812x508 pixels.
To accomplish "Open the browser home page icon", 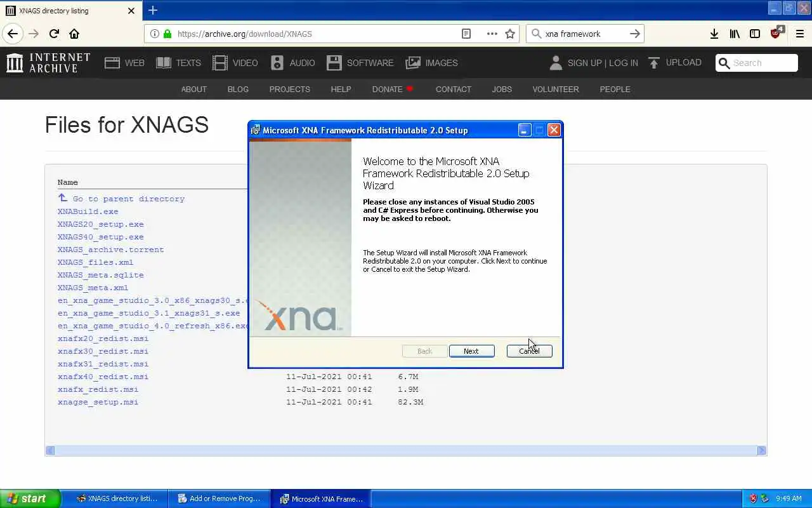I will [x=74, y=34].
